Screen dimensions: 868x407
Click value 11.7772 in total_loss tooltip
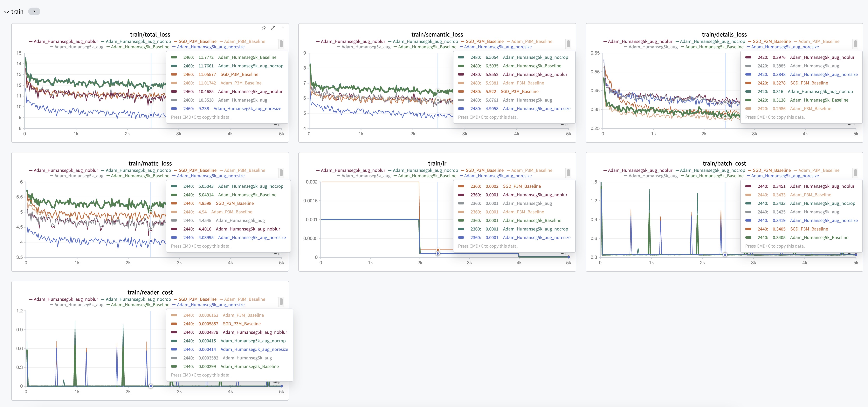(x=206, y=57)
